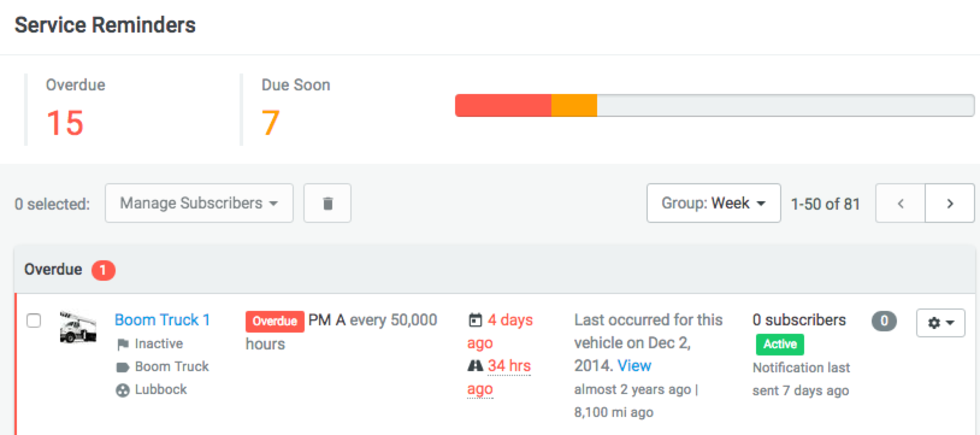Click the calendar icon beside 4 days ago
Viewport: 980px width, 435px height.
(475, 320)
